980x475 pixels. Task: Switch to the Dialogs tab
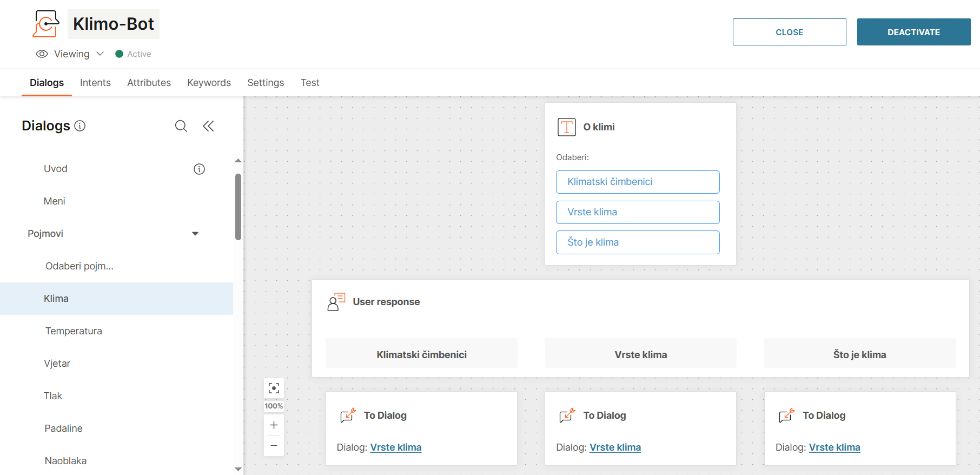[x=47, y=83]
